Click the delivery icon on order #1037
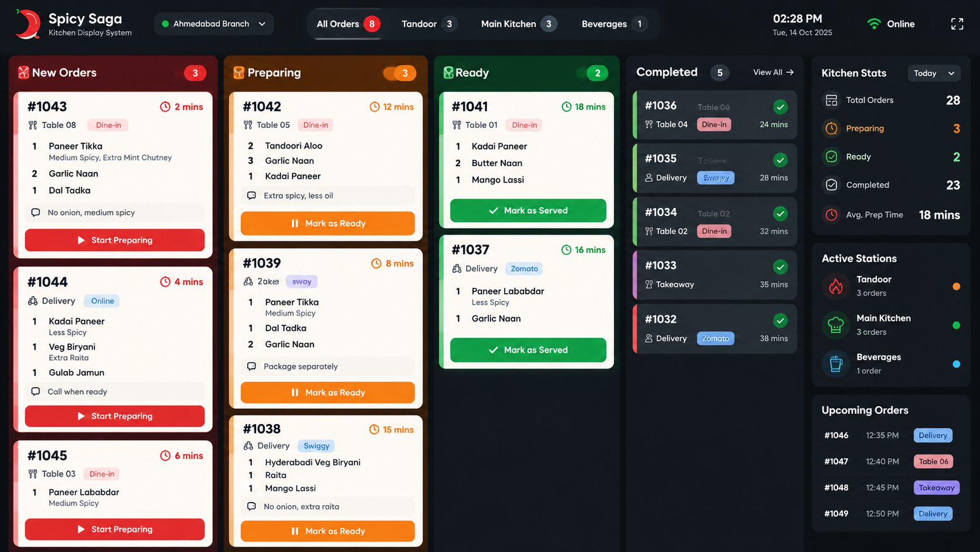 tap(457, 269)
